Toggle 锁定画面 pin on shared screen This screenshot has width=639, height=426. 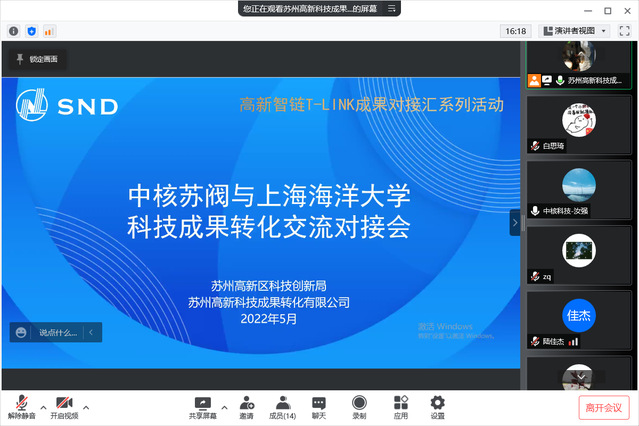click(x=37, y=59)
